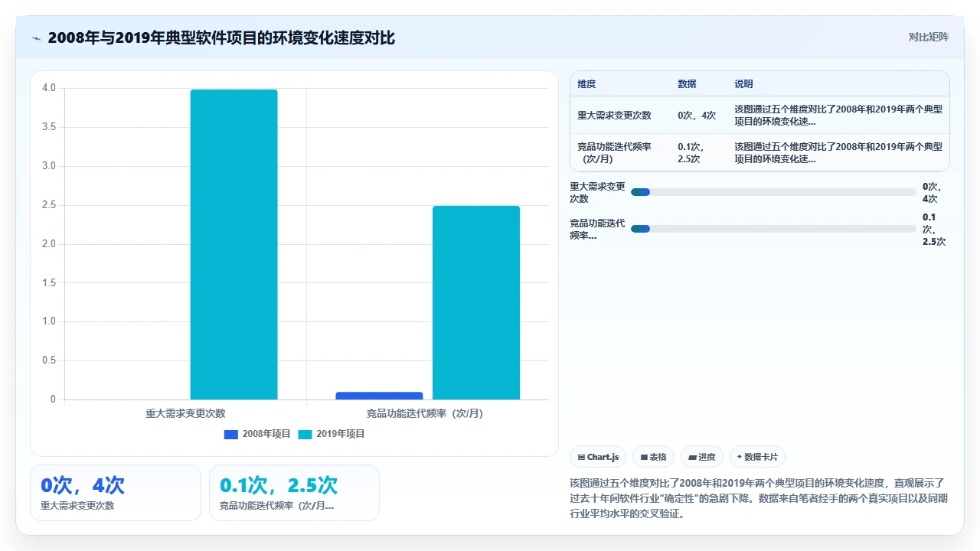980x551 pixels.
Task: Toggle the 2019年项目 legend entry
Action: (x=332, y=434)
